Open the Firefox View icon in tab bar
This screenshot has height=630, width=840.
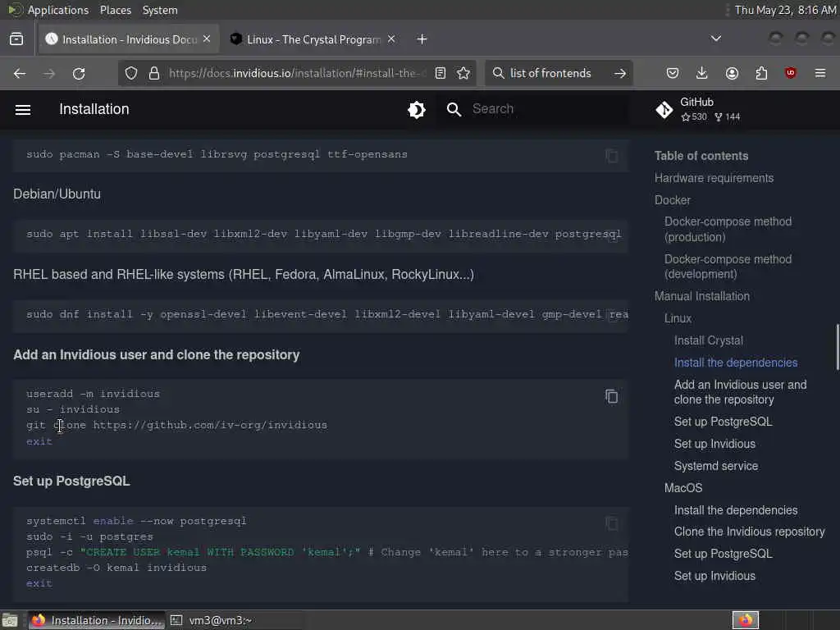[16, 39]
